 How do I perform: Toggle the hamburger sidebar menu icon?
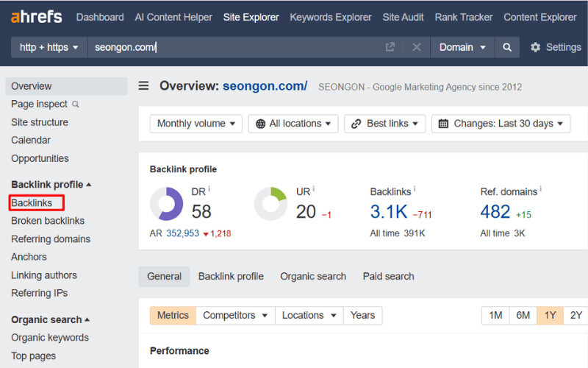pos(143,85)
